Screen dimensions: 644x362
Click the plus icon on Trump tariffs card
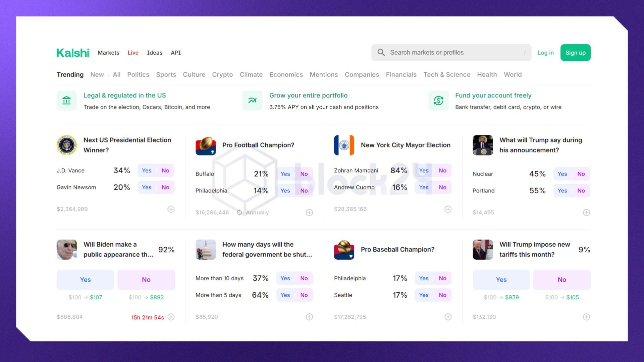(x=586, y=317)
